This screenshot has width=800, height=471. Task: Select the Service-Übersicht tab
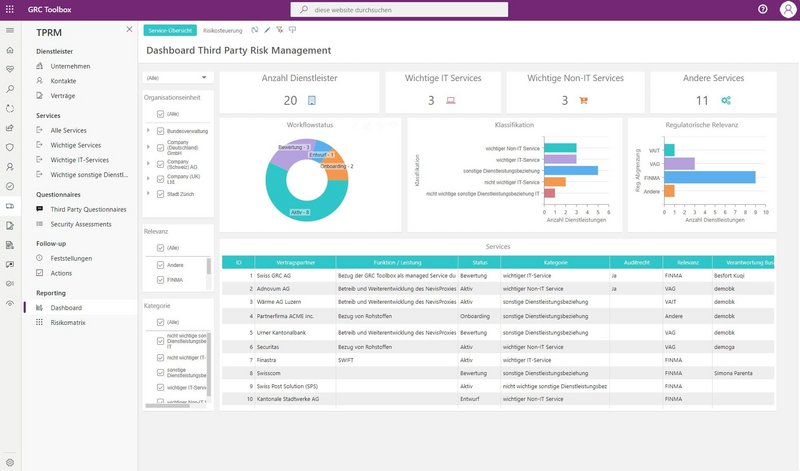pos(170,30)
